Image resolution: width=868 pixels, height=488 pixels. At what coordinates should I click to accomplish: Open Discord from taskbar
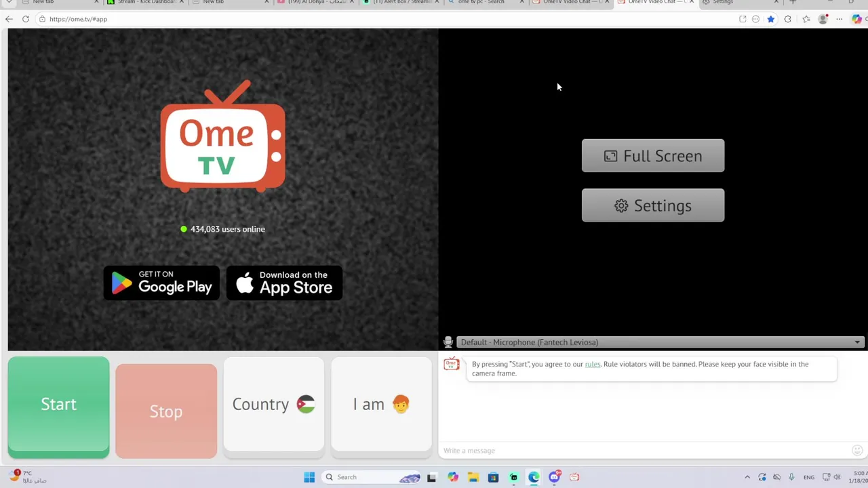tap(554, 477)
